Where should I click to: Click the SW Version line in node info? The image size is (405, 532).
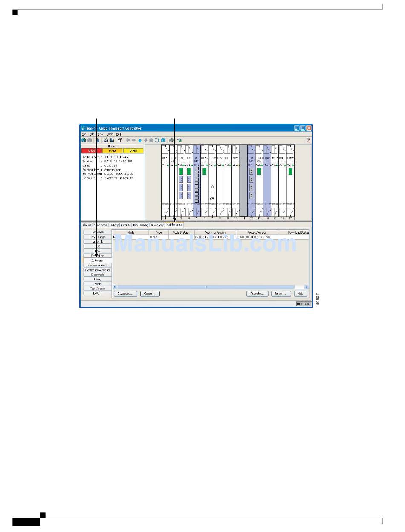point(108,174)
